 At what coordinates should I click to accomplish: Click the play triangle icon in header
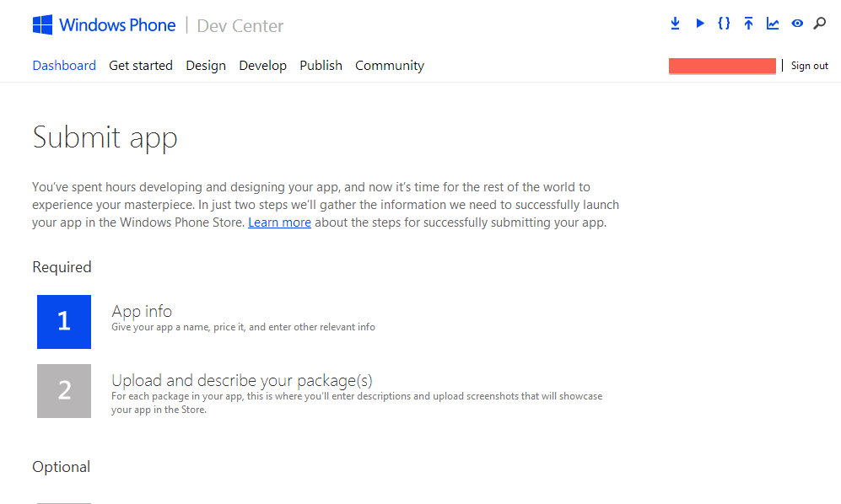point(700,24)
